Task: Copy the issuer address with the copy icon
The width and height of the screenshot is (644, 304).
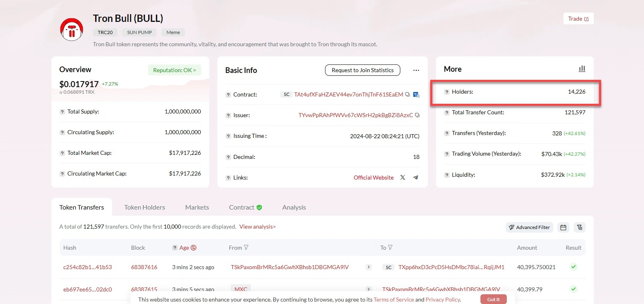Action: 417,115
